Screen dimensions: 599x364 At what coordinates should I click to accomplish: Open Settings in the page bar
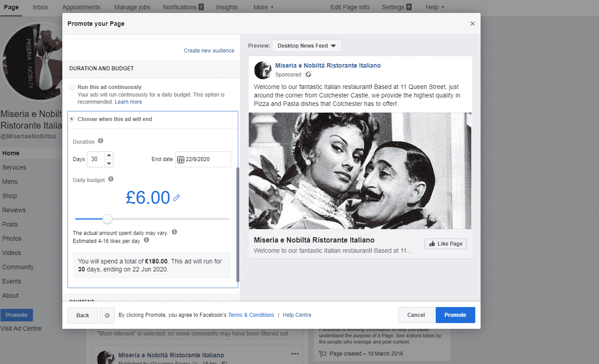coord(393,7)
